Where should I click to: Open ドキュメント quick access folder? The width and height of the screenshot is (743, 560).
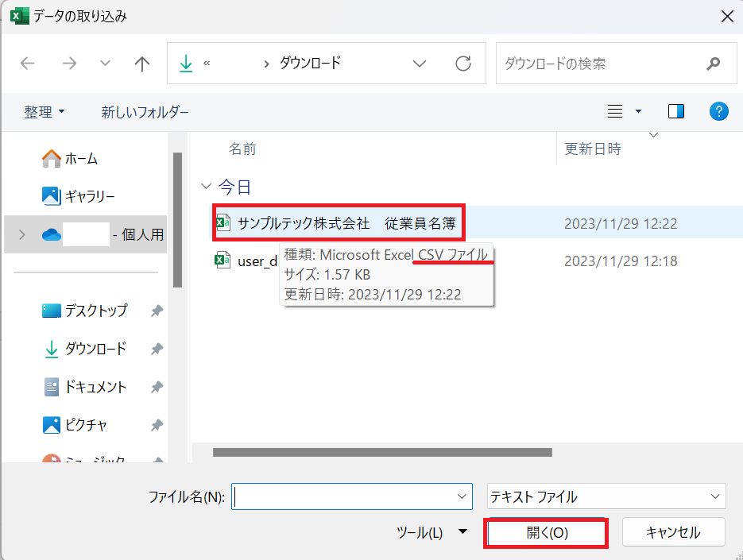pos(85,387)
